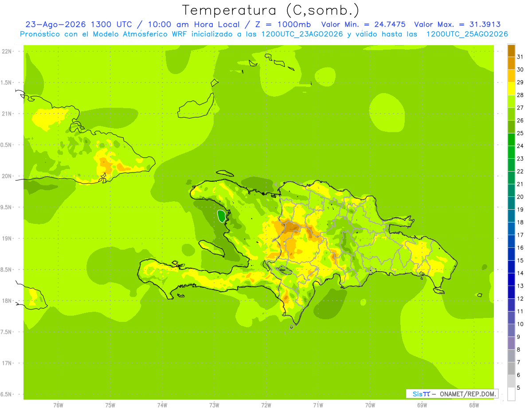Click the legend scale value '8'
Screen dimensions: 532x411
click(519, 349)
